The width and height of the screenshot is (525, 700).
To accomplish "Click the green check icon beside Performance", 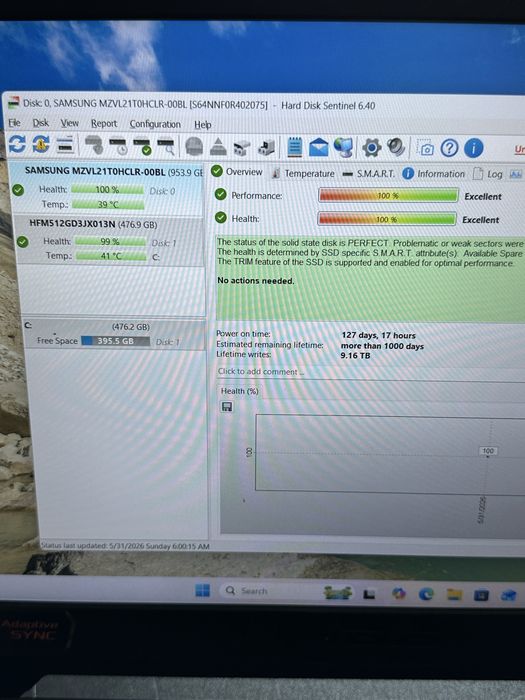I will click(x=221, y=194).
